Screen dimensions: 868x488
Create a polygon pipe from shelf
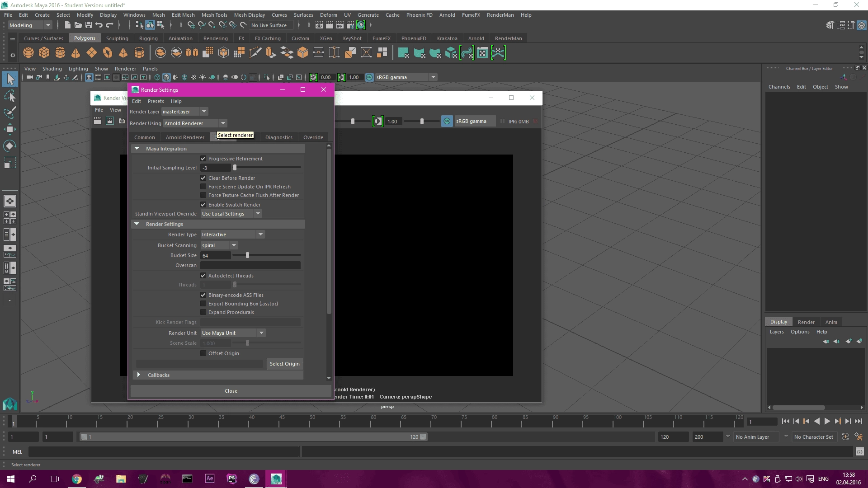pos(139,53)
